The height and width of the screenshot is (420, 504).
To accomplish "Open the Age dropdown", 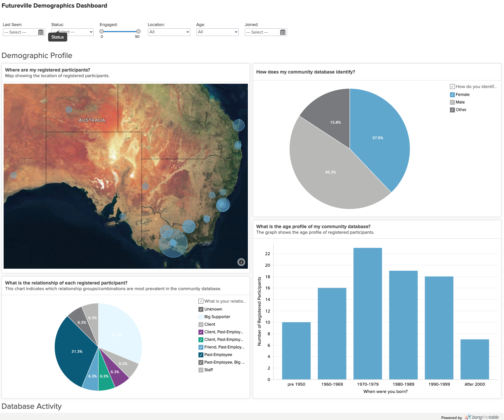I will point(218,32).
